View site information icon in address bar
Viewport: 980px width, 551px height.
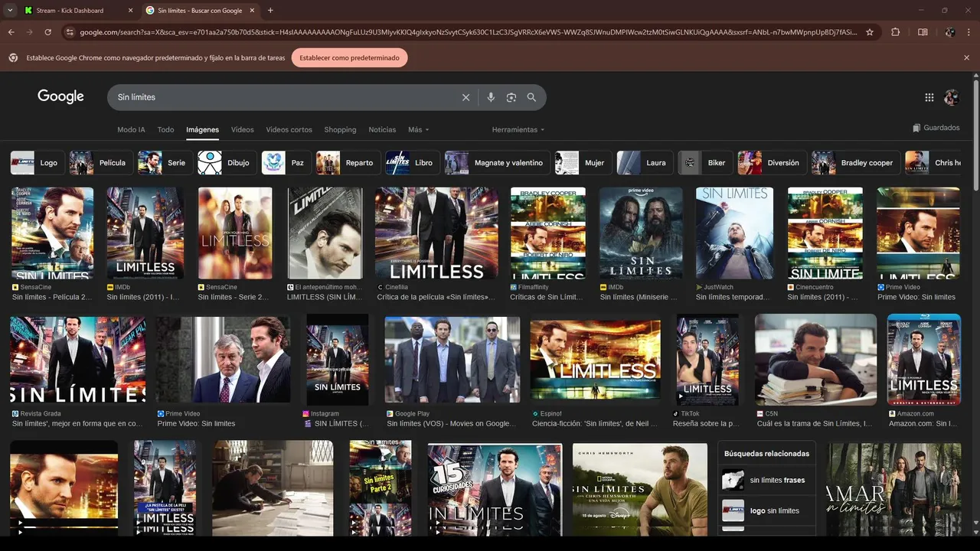70,32
